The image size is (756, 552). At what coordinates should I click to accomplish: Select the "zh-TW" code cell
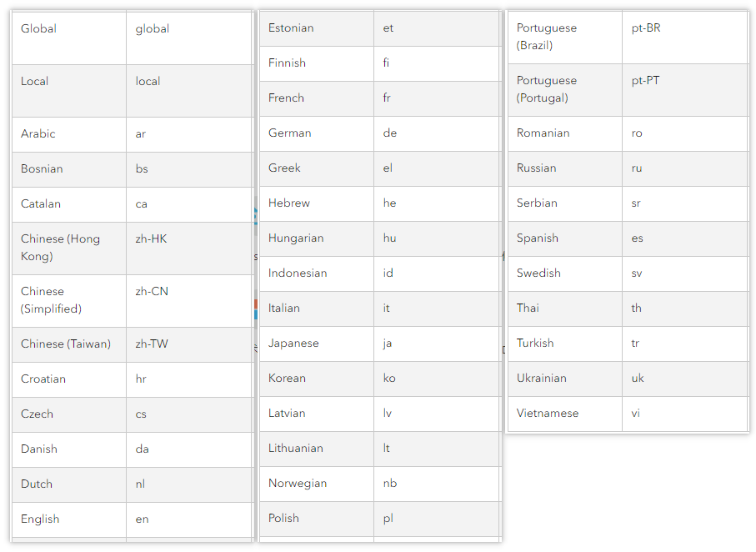(x=152, y=344)
